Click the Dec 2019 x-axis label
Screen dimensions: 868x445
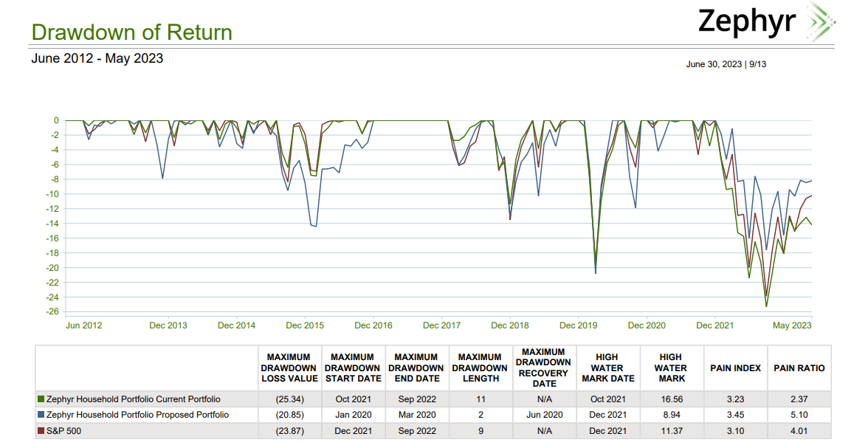point(578,325)
